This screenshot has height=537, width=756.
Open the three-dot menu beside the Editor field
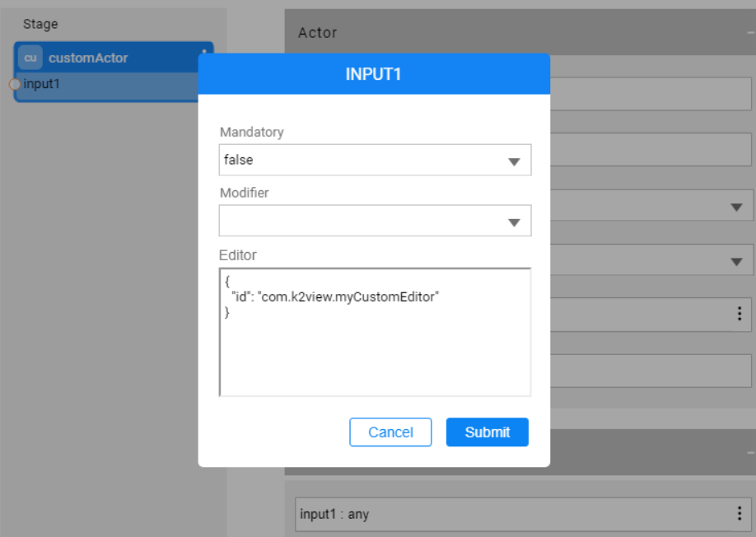739,314
